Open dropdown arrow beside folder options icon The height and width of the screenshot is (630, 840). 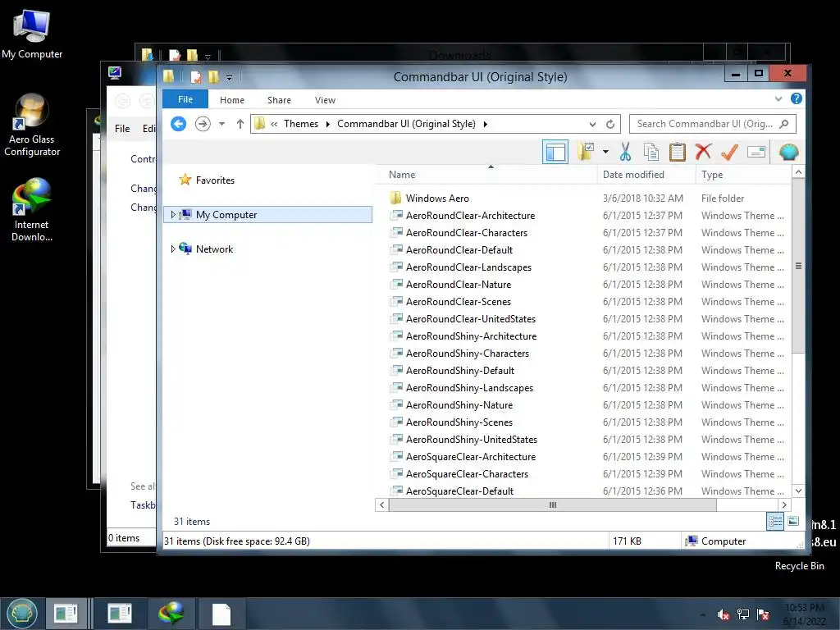click(605, 152)
